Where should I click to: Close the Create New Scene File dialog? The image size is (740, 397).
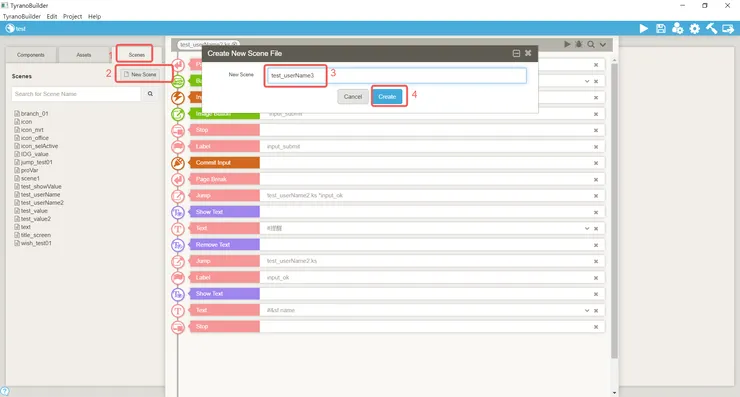pyautogui.click(x=528, y=53)
